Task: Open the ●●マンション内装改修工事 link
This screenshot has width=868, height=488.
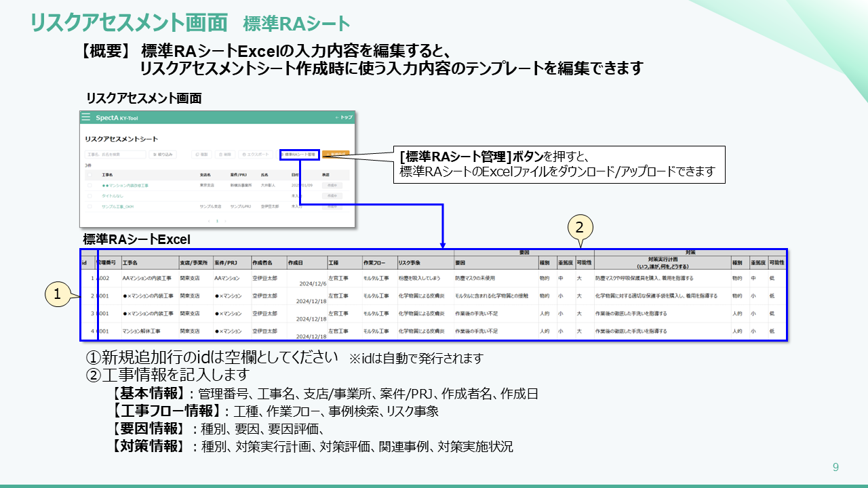Action: 125,185
